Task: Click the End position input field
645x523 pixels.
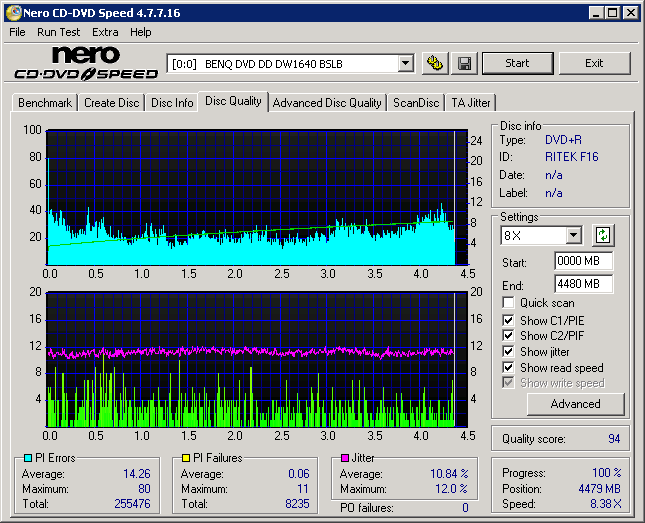Action: click(x=583, y=284)
